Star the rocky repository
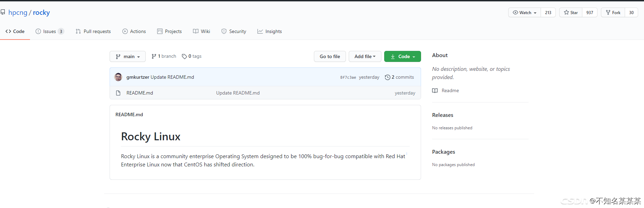Image resolution: width=644 pixels, height=208 pixels. click(571, 12)
